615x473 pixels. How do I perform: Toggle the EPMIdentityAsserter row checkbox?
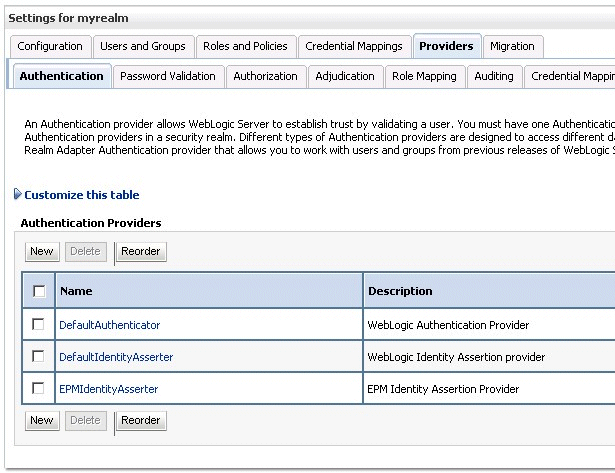pyautogui.click(x=39, y=388)
